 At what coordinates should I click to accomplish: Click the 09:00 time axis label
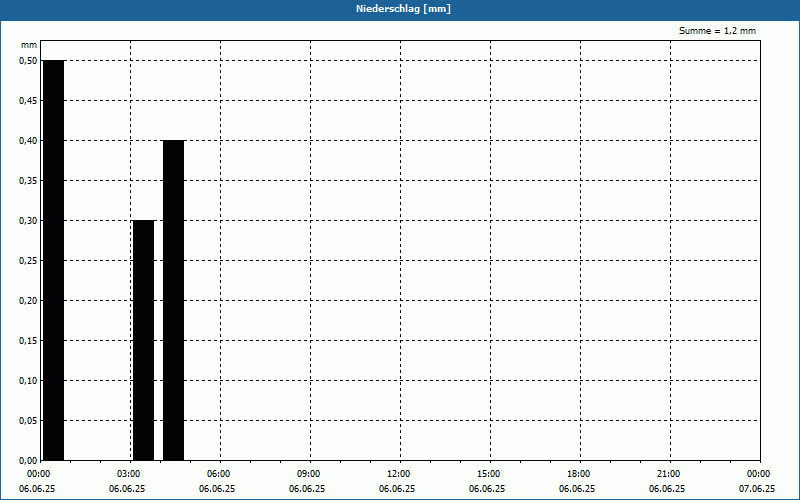point(309,474)
